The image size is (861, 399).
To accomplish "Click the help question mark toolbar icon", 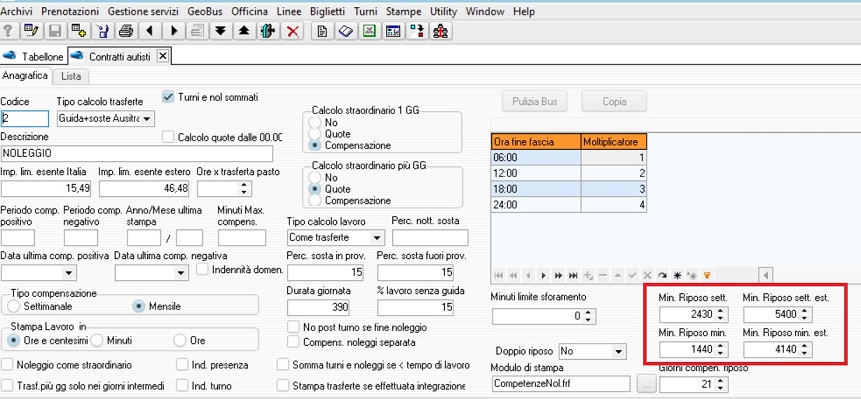I will (8, 31).
